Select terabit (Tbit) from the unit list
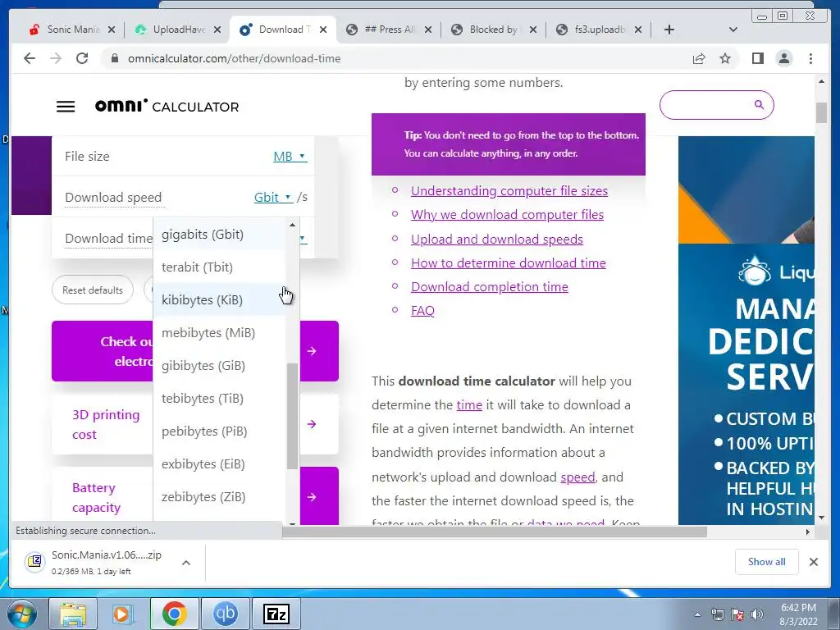The image size is (840, 630). point(219,267)
